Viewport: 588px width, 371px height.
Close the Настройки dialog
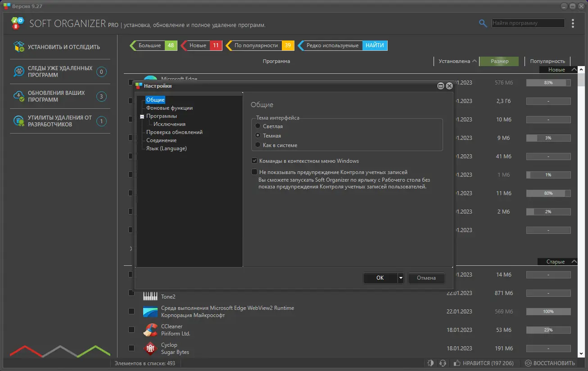pyautogui.click(x=449, y=86)
